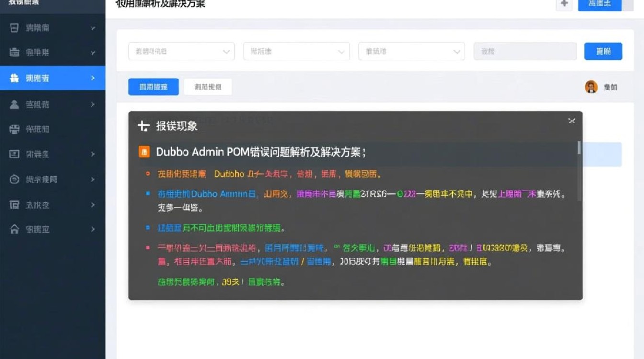Open the person icon sidebar item

(x=14, y=104)
